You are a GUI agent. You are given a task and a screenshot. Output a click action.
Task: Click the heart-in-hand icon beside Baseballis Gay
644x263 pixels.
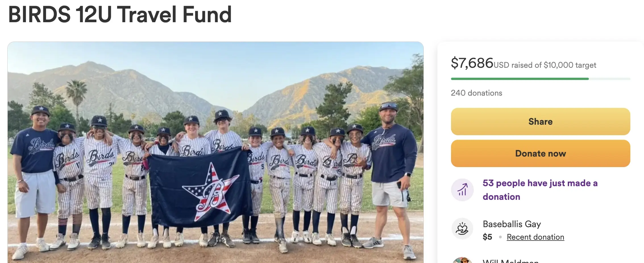[x=462, y=229]
